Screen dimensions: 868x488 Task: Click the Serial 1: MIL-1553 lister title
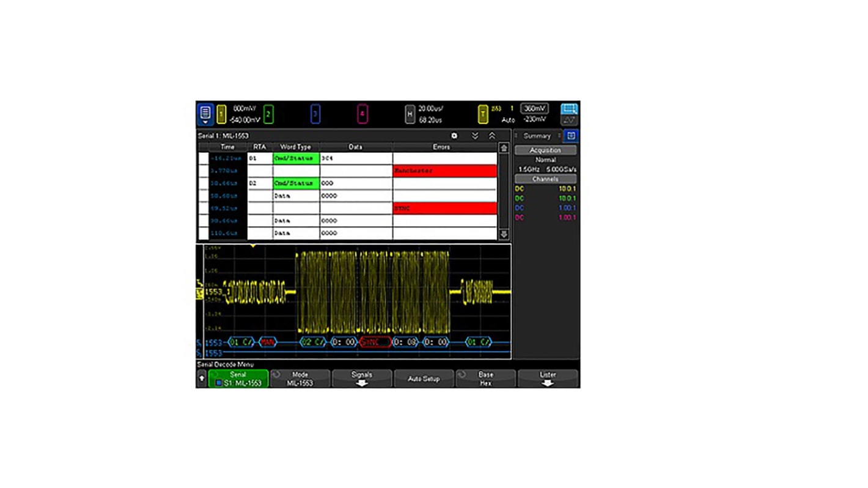[x=224, y=136]
